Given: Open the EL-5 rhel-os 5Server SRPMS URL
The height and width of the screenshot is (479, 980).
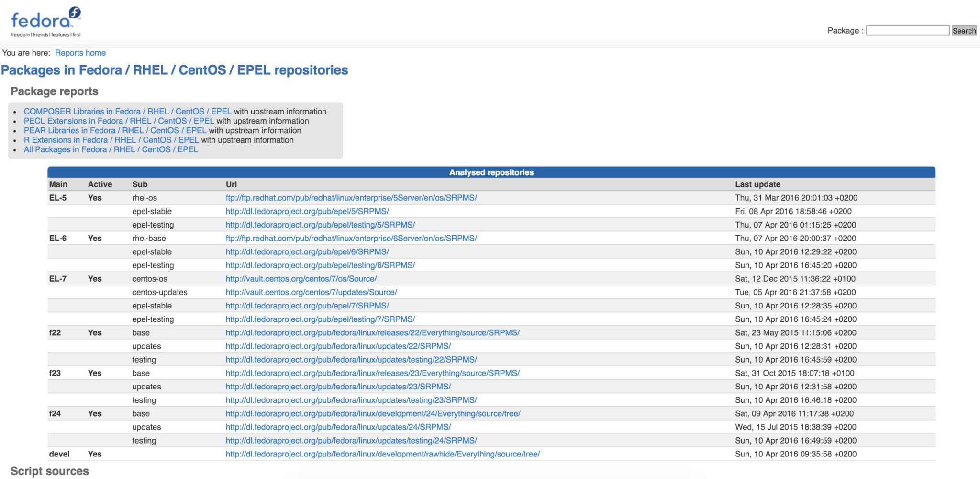Looking at the screenshot, I should coord(351,198).
